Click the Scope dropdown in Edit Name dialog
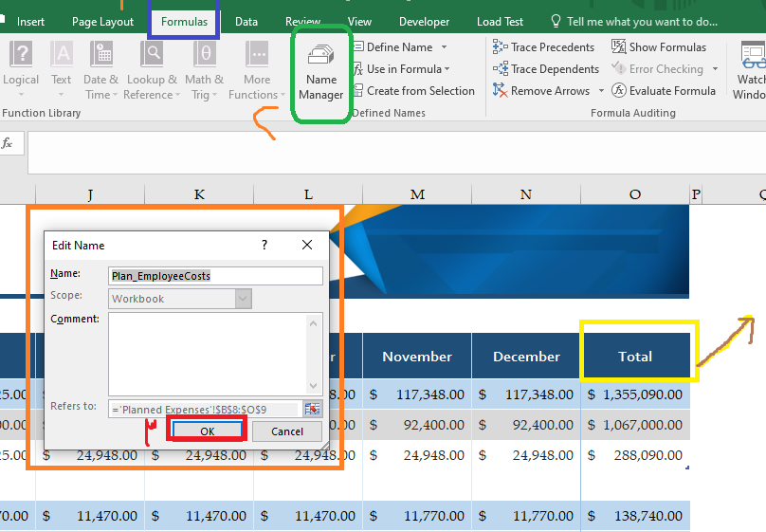The width and height of the screenshot is (766, 532). click(180, 299)
